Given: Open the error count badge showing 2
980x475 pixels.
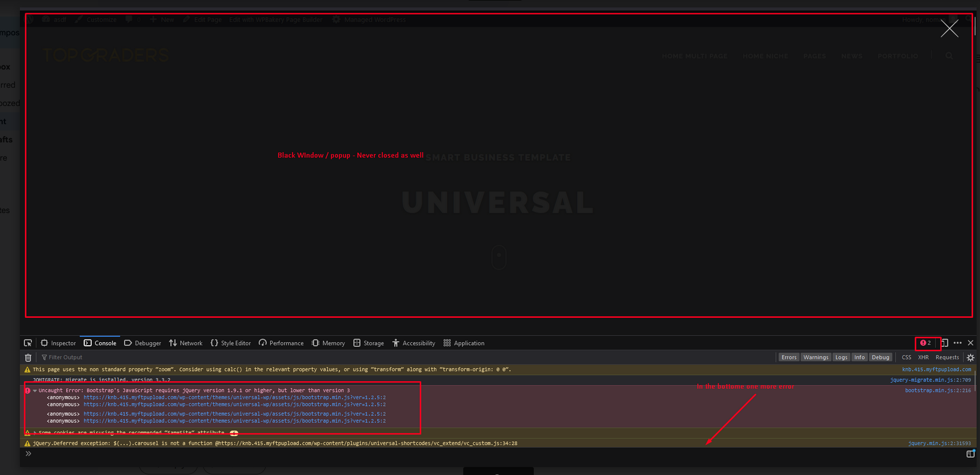Looking at the screenshot, I should click(x=926, y=343).
